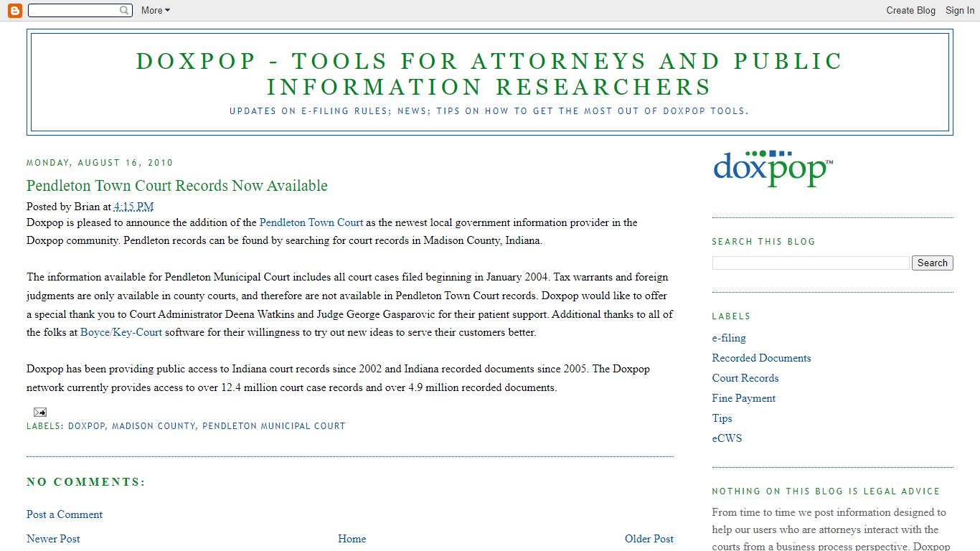Follow the Boyce/Key-Court link
Viewport: 980px width, 551px height.
(121, 332)
